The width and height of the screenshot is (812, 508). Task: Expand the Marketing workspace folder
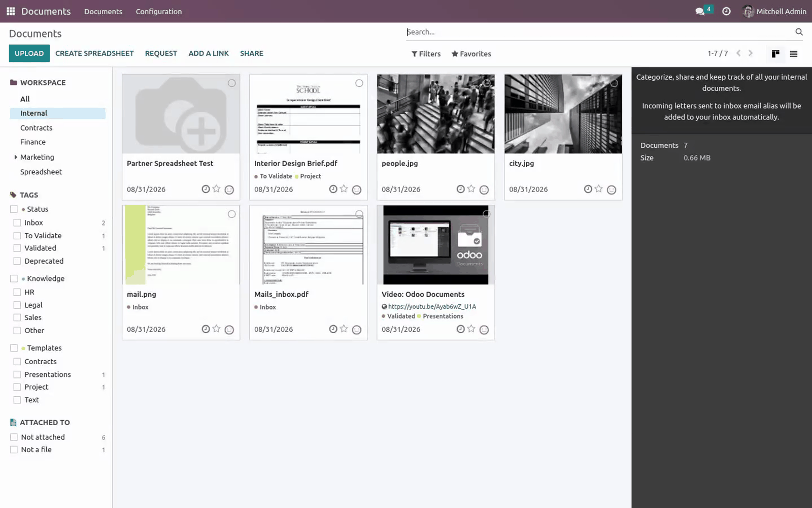(x=16, y=157)
